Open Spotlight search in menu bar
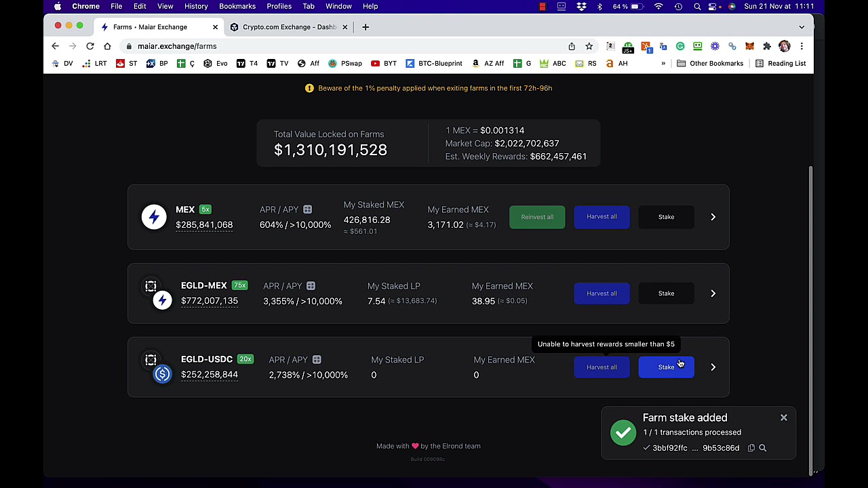868x488 pixels. pos(697,6)
